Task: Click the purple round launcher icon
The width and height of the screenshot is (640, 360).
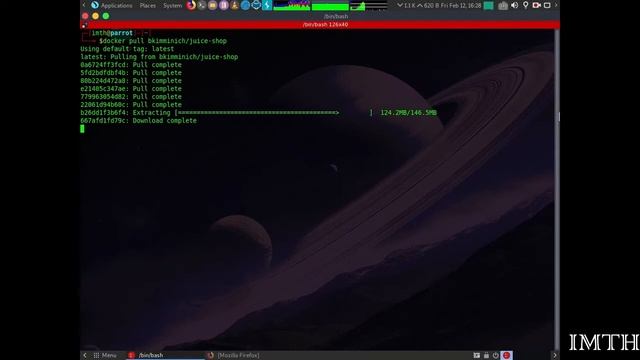Action: (x=223, y=5)
